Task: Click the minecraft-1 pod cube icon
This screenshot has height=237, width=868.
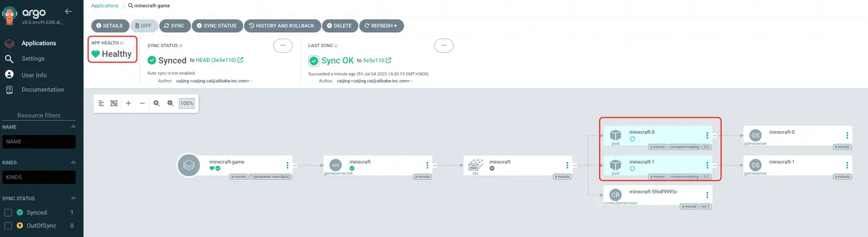Action: tap(615, 164)
